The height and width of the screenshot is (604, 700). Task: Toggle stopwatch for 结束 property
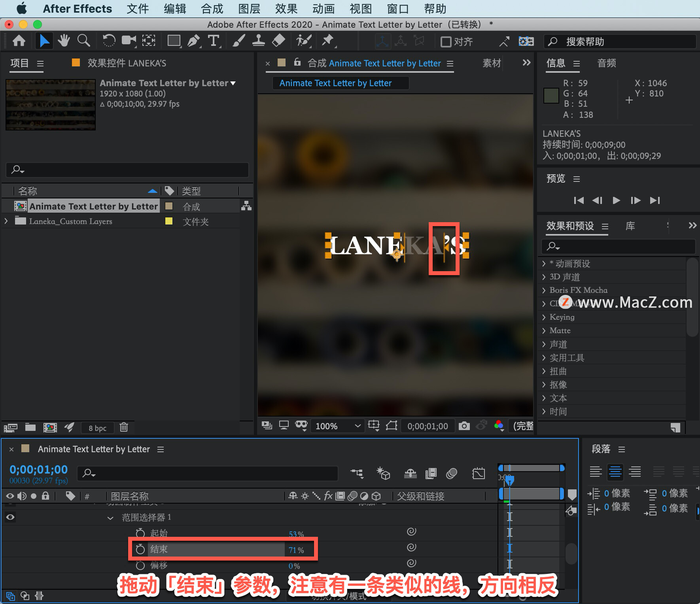coord(140,549)
